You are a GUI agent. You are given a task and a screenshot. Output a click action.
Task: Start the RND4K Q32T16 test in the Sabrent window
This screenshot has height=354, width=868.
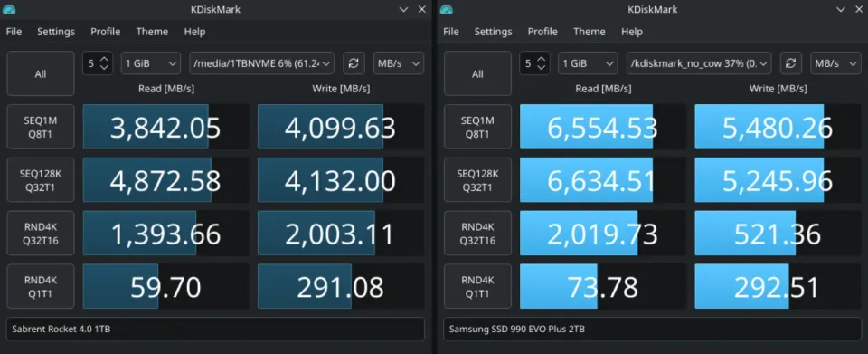[x=41, y=234]
